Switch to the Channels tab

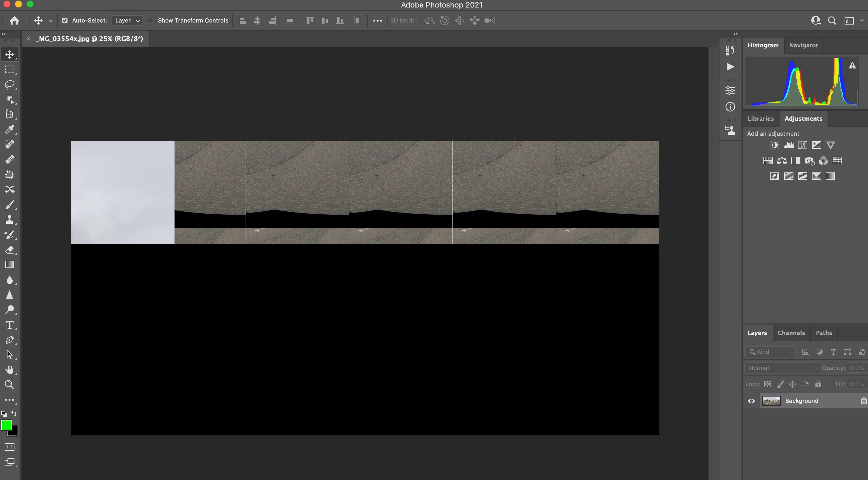791,333
